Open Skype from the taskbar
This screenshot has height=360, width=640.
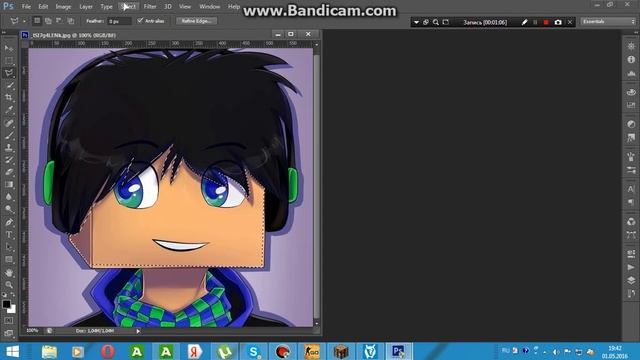point(253,351)
